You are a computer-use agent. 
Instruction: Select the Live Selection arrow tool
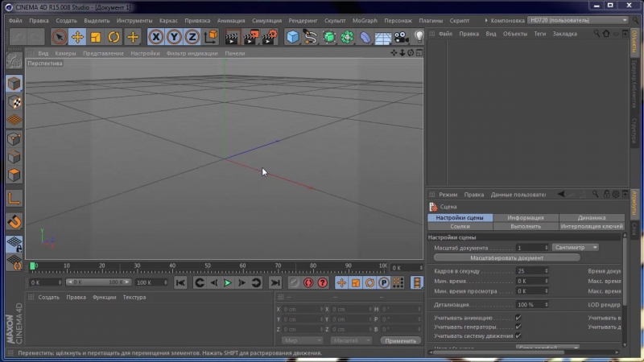59,37
